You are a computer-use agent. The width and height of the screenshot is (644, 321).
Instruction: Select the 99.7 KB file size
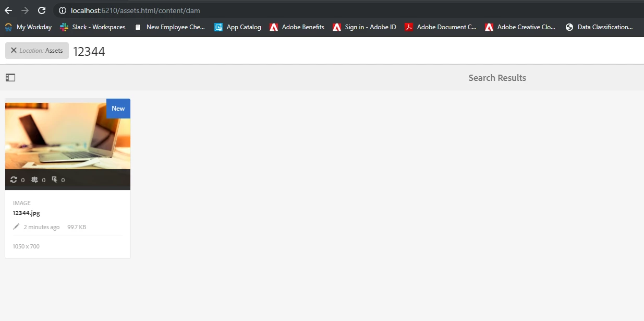point(77,227)
